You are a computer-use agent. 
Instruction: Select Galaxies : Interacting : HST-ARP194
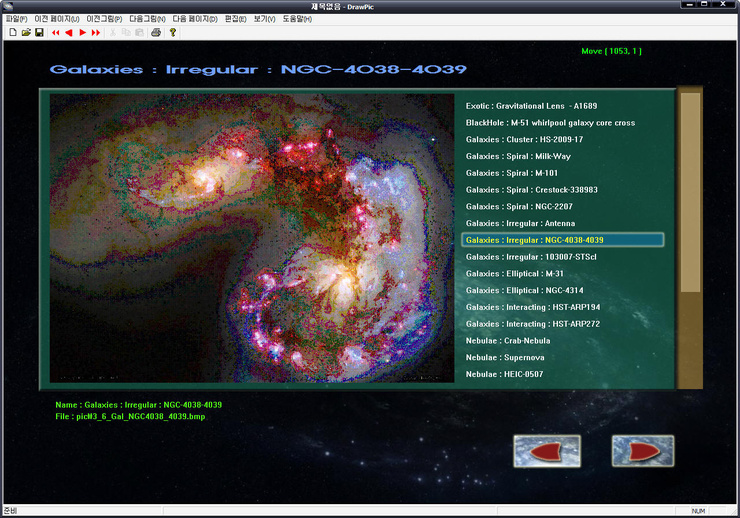click(x=533, y=307)
